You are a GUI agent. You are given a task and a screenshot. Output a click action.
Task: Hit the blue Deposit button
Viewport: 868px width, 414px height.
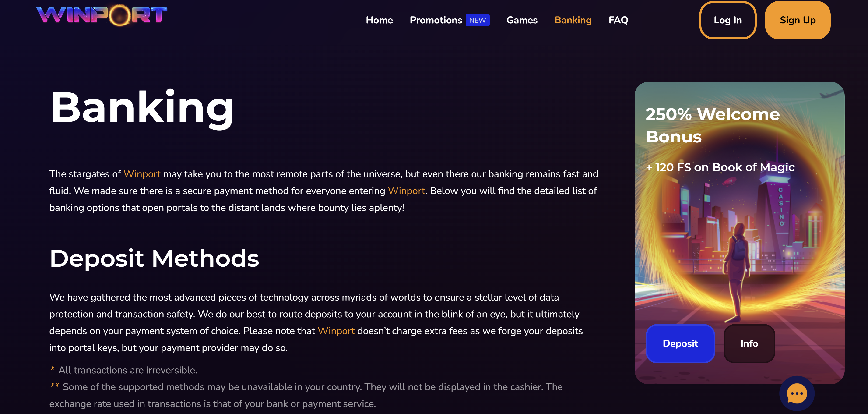[680, 343]
